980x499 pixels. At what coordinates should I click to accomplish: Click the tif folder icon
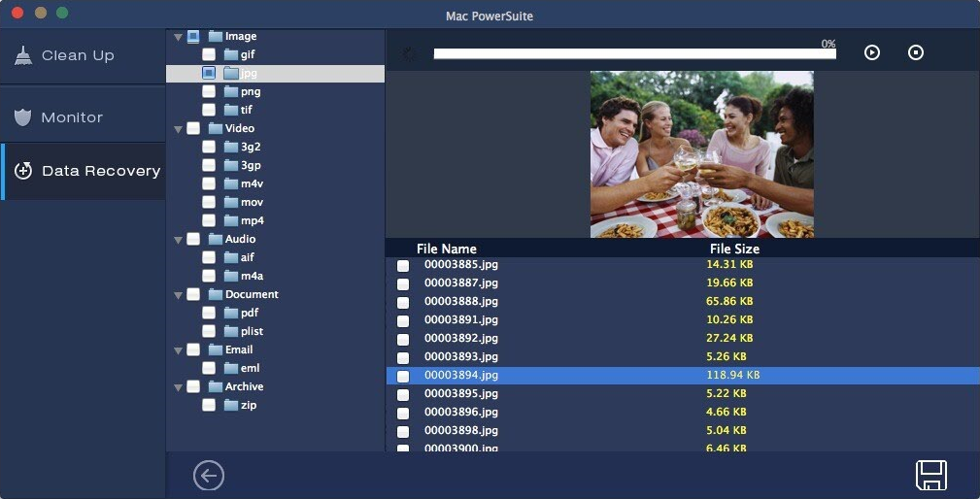pyautogui.click(x=231, y=110)
